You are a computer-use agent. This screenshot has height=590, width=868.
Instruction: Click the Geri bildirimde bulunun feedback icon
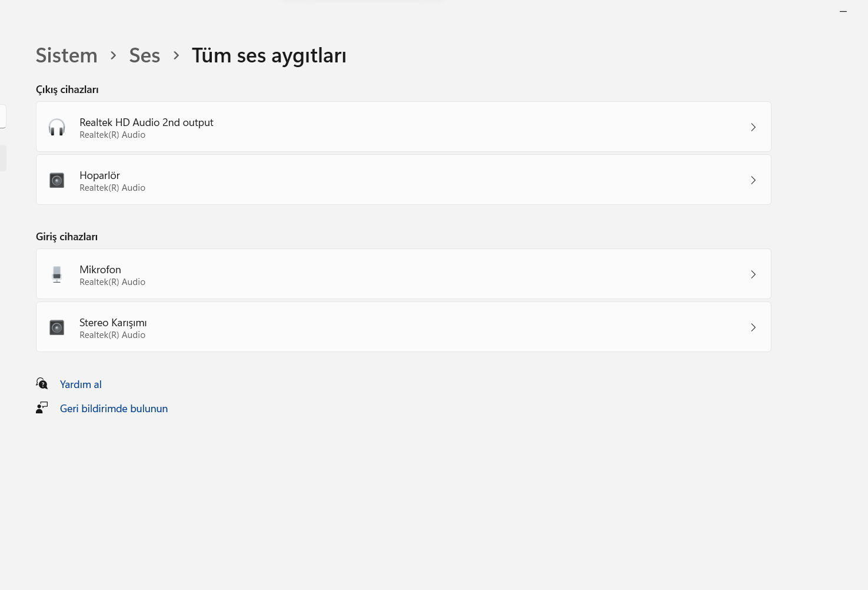point(42,408)
